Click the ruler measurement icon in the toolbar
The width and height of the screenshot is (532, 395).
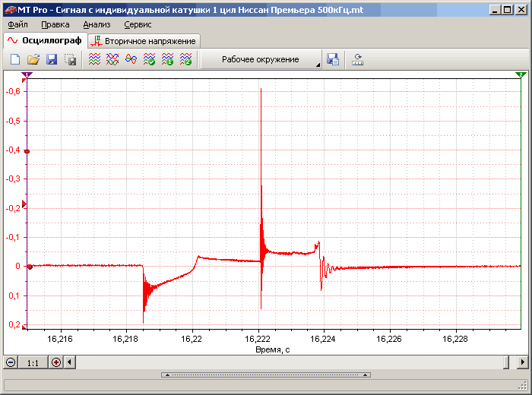(357, 59)
